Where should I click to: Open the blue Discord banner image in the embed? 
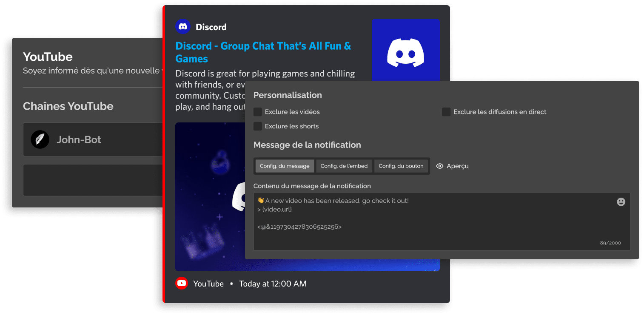coord(210,196)
